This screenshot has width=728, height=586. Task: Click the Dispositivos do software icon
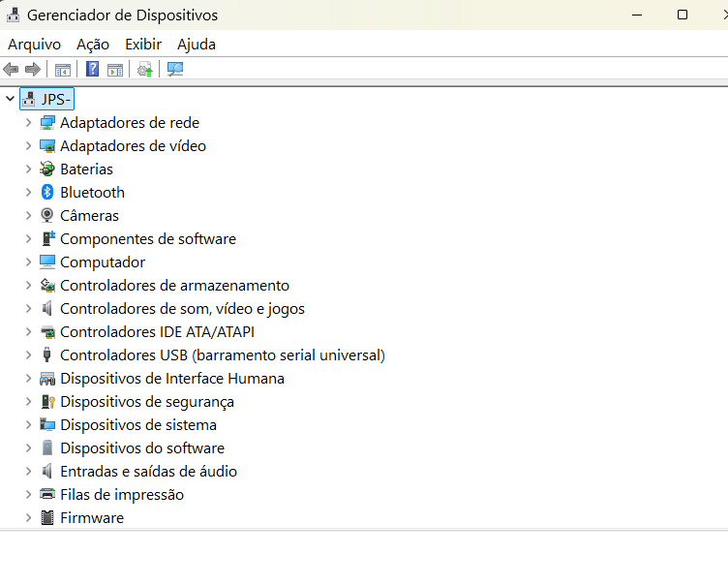pos(46,448)
